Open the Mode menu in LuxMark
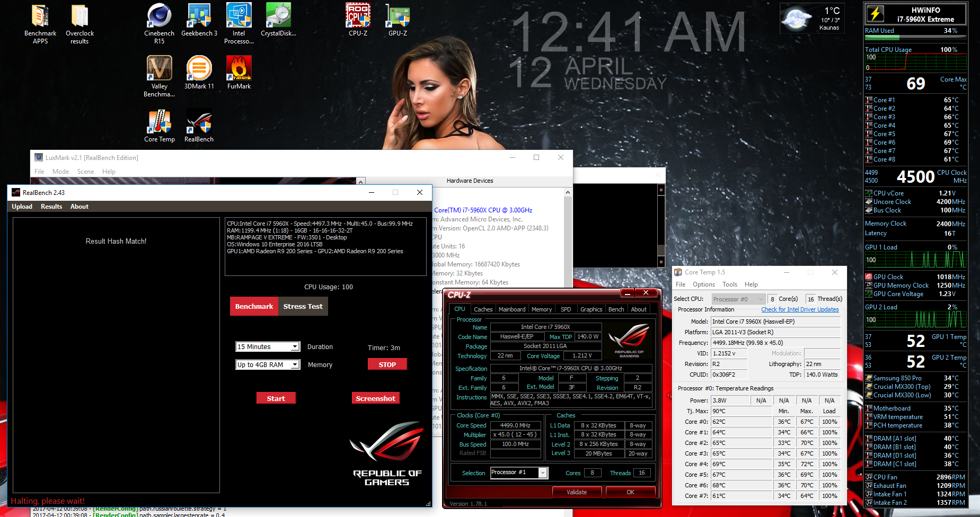980x517 pixels. [60, 172]
